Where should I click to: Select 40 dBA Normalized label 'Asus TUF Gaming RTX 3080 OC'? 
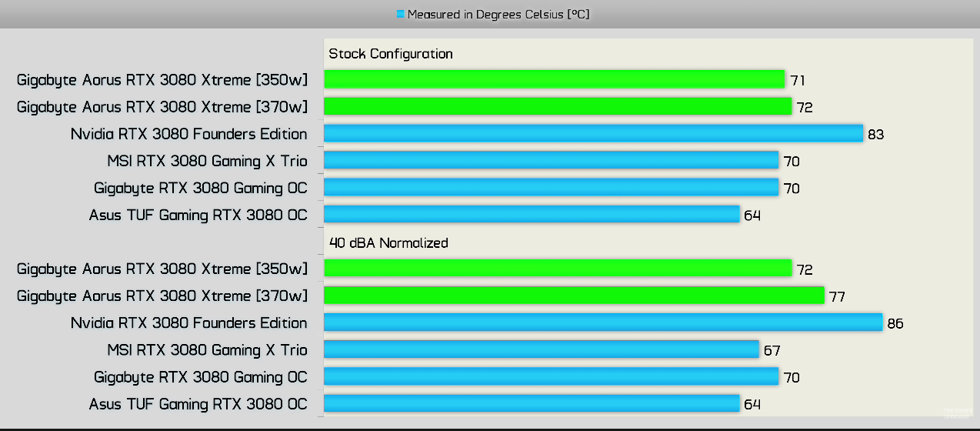pyautogui.click(x=198, y=404)
